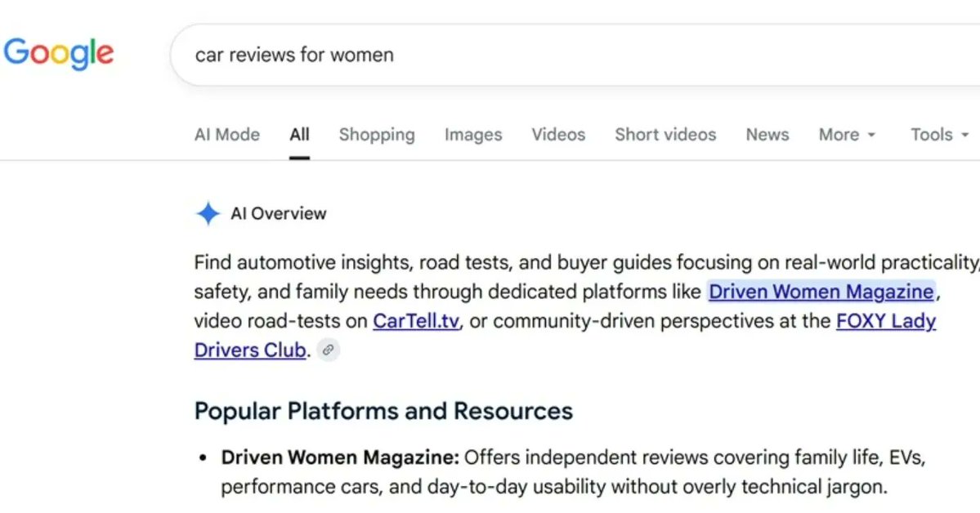Expand the More dropdown
Image resolution: width=980 pixels, height=513 pixels.
[847, 134]
